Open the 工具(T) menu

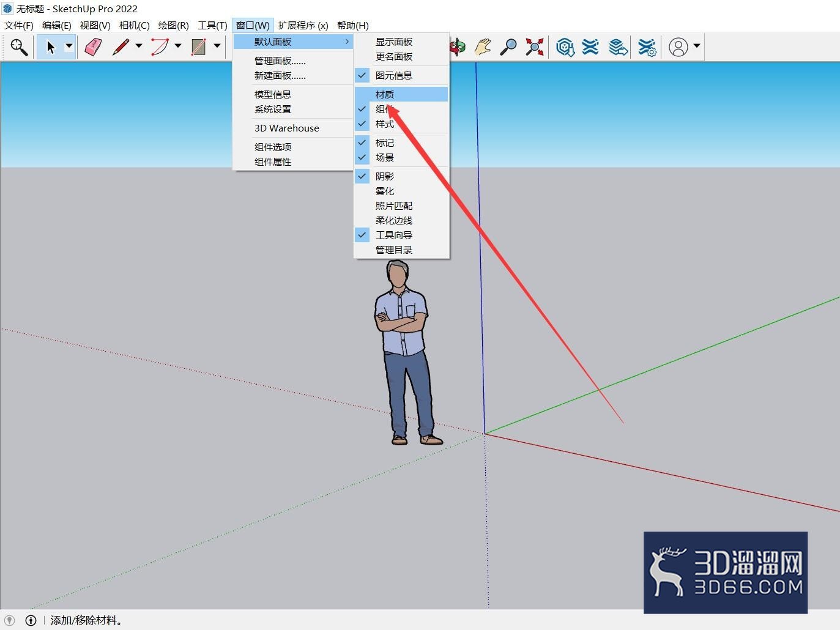pyautogui.click(x=212, y=25)
